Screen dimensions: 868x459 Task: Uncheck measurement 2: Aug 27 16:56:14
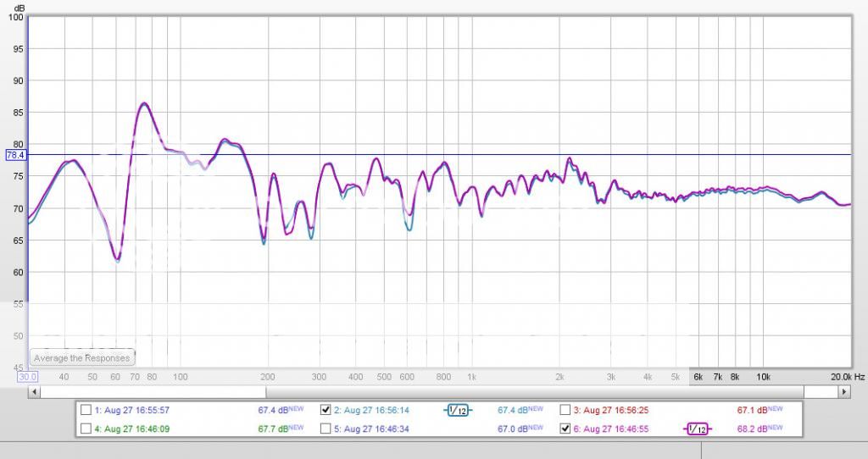tap(325, 410)
